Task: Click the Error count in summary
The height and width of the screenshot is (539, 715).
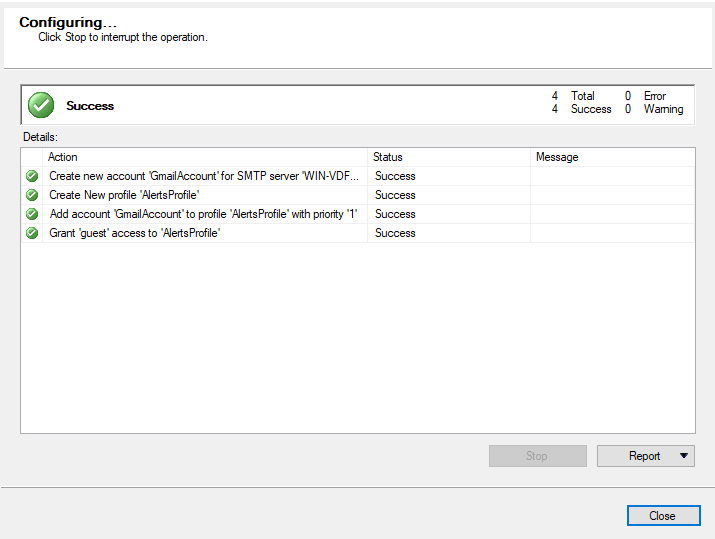Action: pos(628,96)
